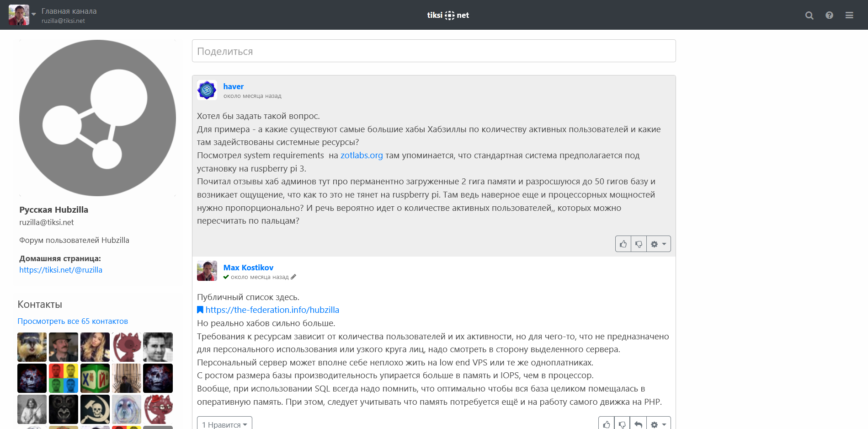The image size is (868, 429).
Task: Click the tiksi.net logo in header
Action: 448,15
